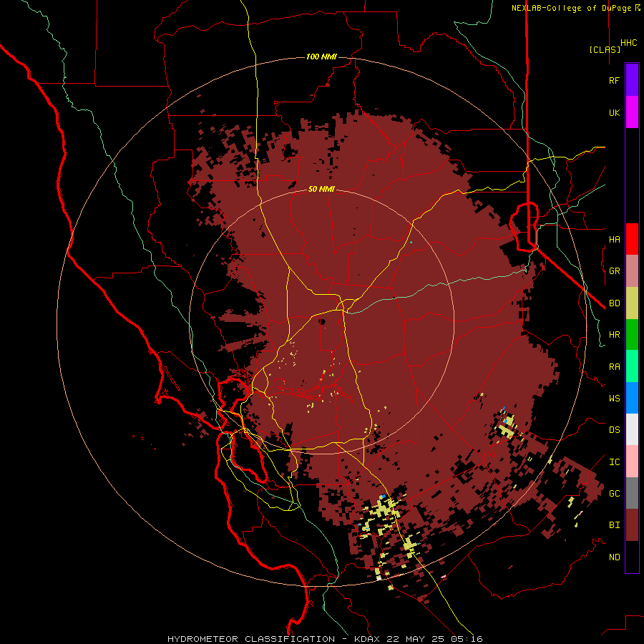644x644 pixels.
Task: Click the GC gray legend color swatch
Action: pos(632,493)
